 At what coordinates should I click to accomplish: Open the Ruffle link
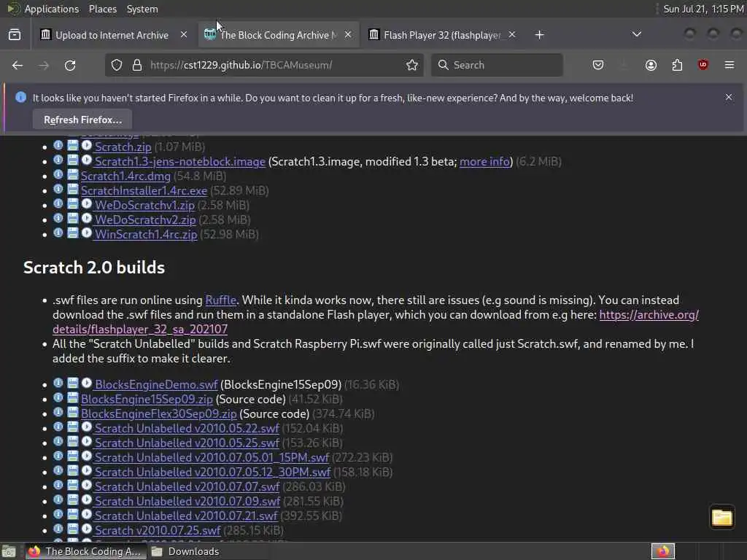[x=220, y=300]
